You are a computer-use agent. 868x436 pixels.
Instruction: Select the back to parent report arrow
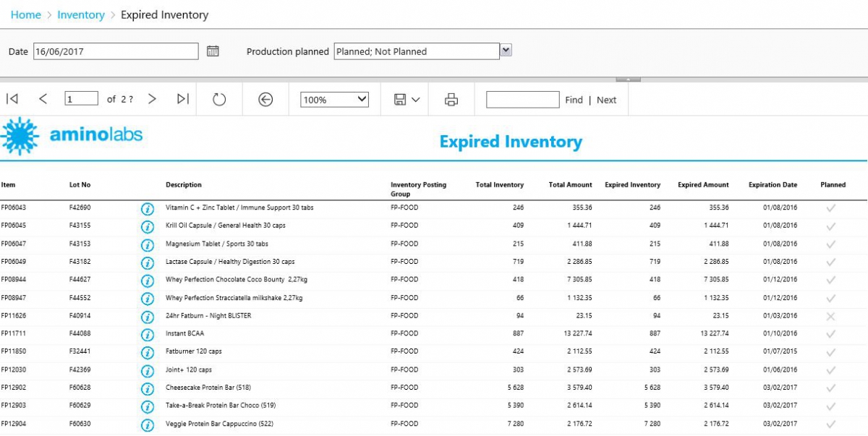[x=265, y=99]
